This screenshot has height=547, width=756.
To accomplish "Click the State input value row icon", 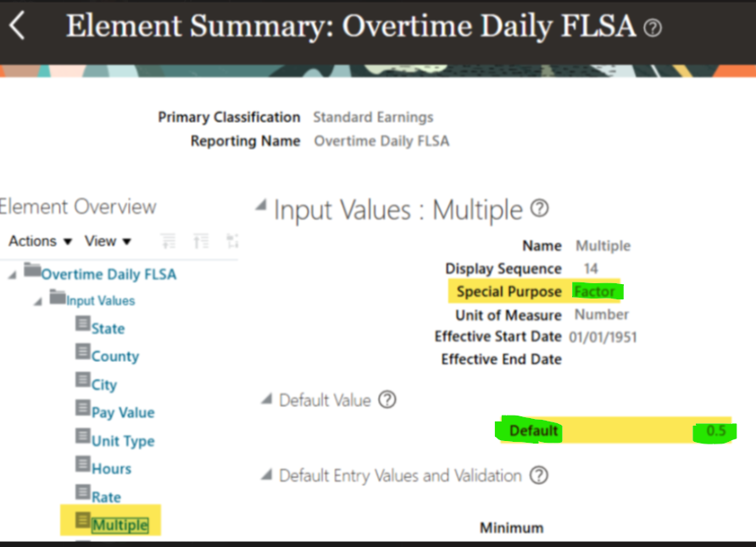I will 83,323.
